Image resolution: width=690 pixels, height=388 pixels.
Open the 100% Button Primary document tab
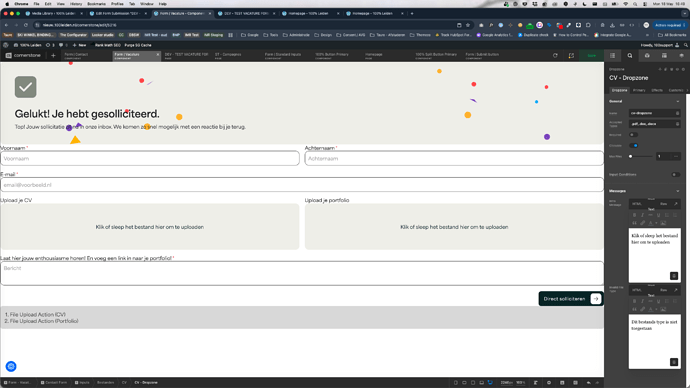(338, 55)
